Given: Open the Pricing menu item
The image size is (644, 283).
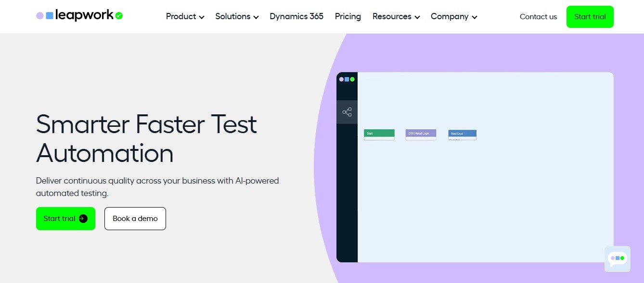Looking at the screenshot, I should [x=348, y=17].
